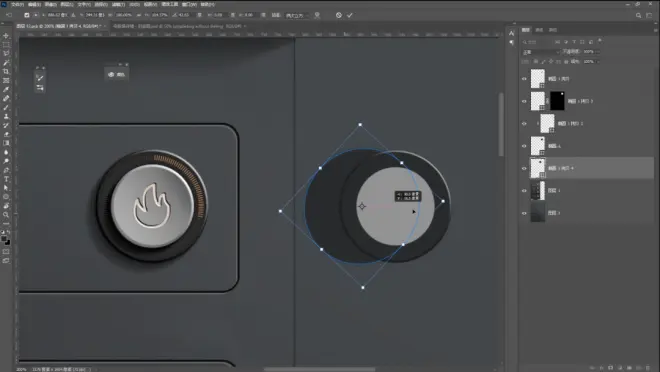Add a layer mask from panel footer
Screen dimensions: 660x372
coord(611,368)
